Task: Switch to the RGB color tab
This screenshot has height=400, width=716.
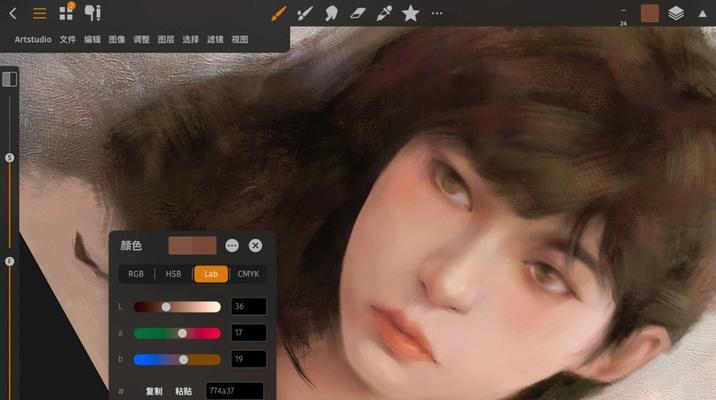Action: [136, 274]
